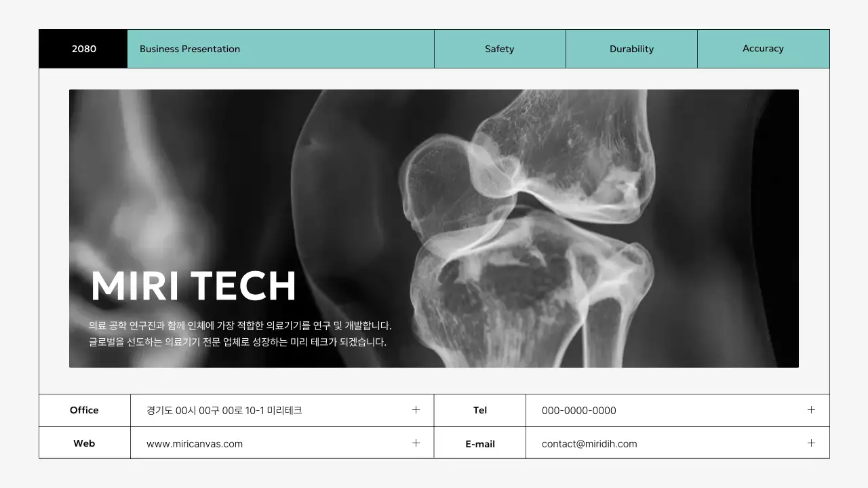
Task: Open the www.miricanvas.com link
Action: tap(195, 444)
